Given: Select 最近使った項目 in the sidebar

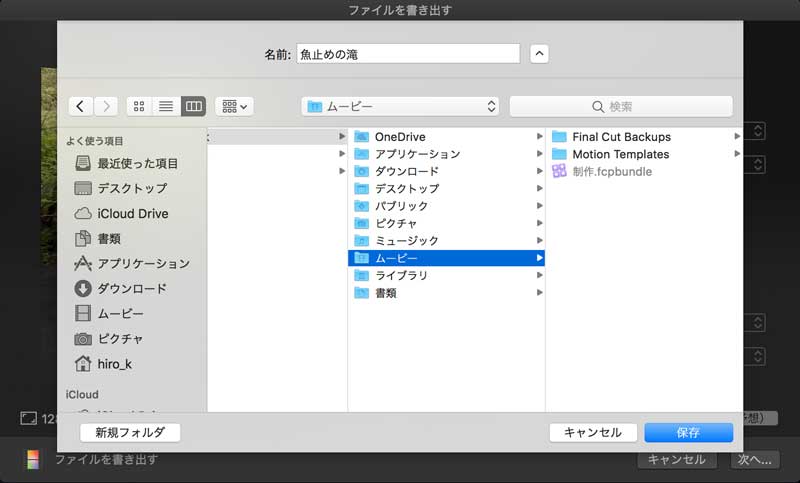Looking at the screenshot, I should pos(138,163).
